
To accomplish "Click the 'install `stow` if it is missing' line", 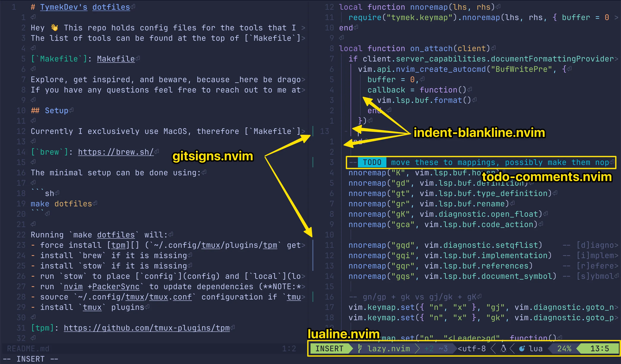I will pos(109,266).
